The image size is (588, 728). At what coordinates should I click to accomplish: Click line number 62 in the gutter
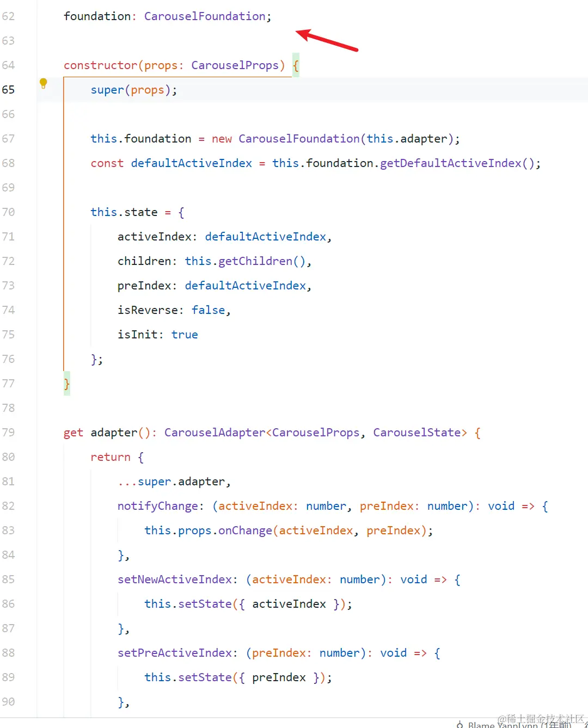tap(8, 16)
